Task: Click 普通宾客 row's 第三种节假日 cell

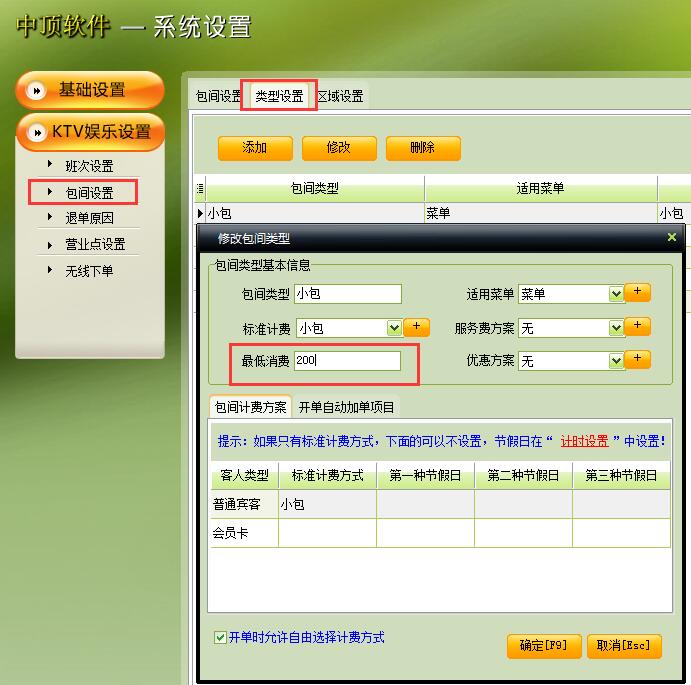Action: pyautogui.click(x=621, y=504)
